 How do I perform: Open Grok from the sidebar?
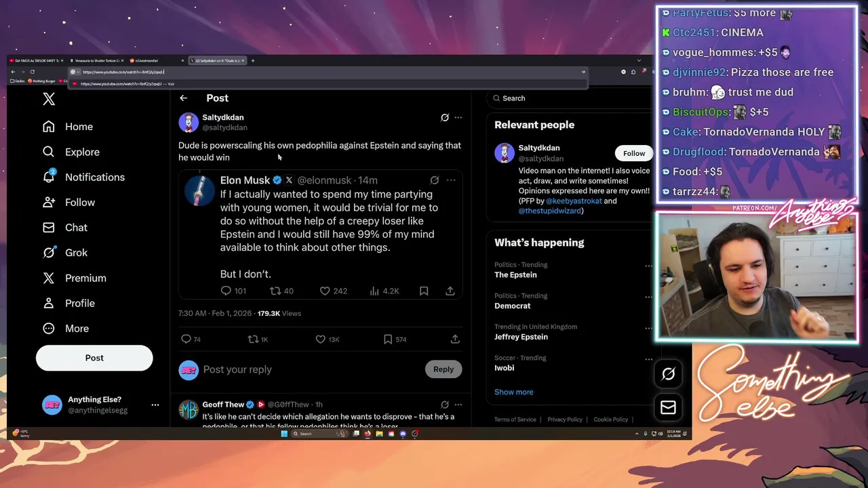click(64, 252)
